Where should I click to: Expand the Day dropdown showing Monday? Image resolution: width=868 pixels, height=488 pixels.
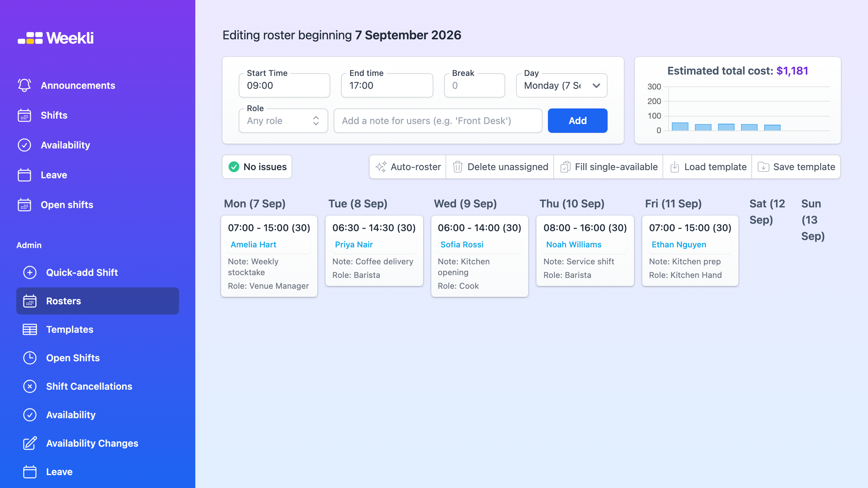tap(561, 85)
